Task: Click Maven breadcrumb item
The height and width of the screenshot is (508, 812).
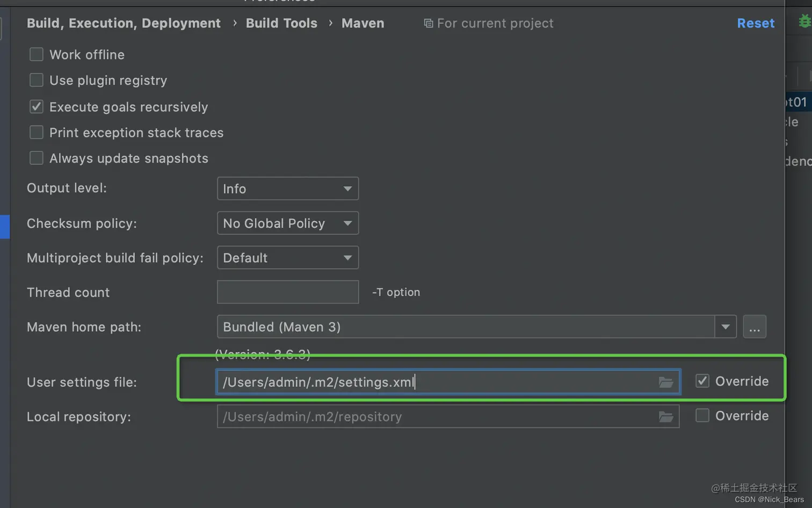Action: [x=363, y=23]
